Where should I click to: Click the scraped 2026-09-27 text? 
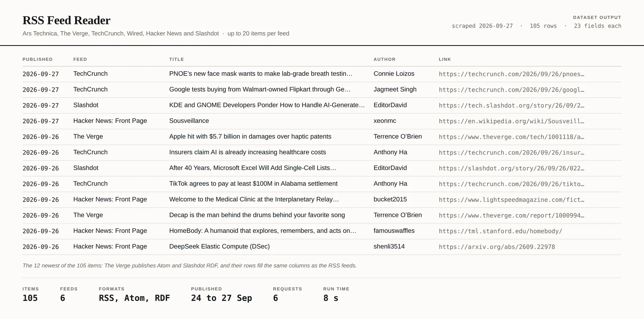[x=482, y=26]
